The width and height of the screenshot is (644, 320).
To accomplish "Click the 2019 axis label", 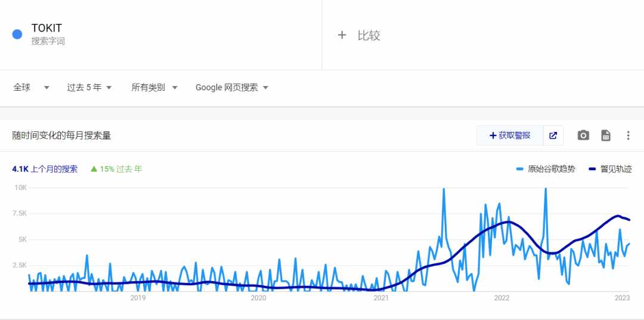I will coord(138,298).
